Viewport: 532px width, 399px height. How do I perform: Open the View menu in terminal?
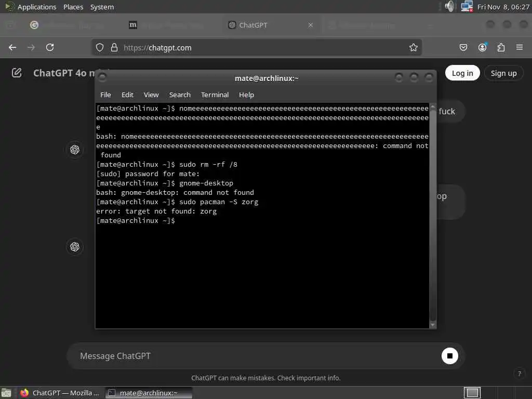(151, 95)
